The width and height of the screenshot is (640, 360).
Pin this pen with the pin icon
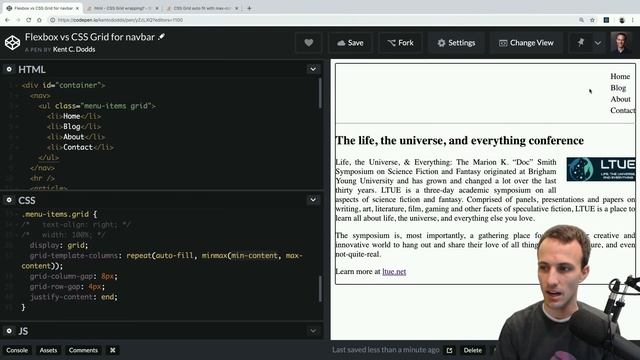(580, 42)
